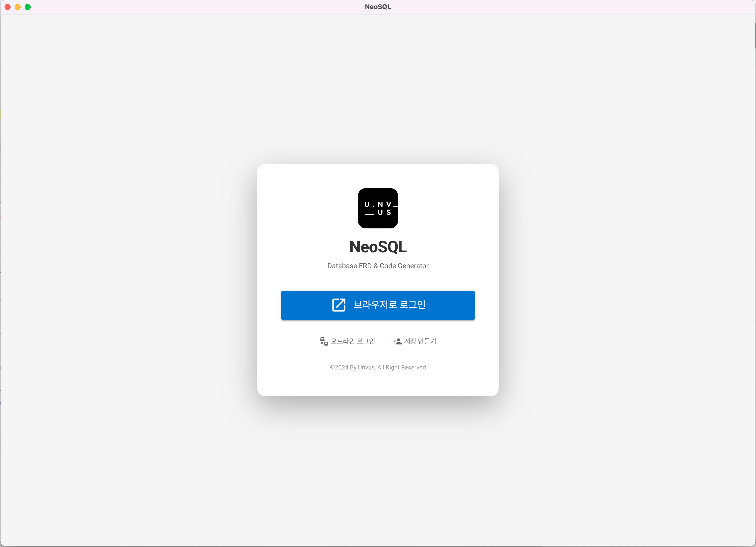The width and height of the screenshot is (756, 547).
Task: Close the NeoSQL window with red button
Action: [8, 7]
